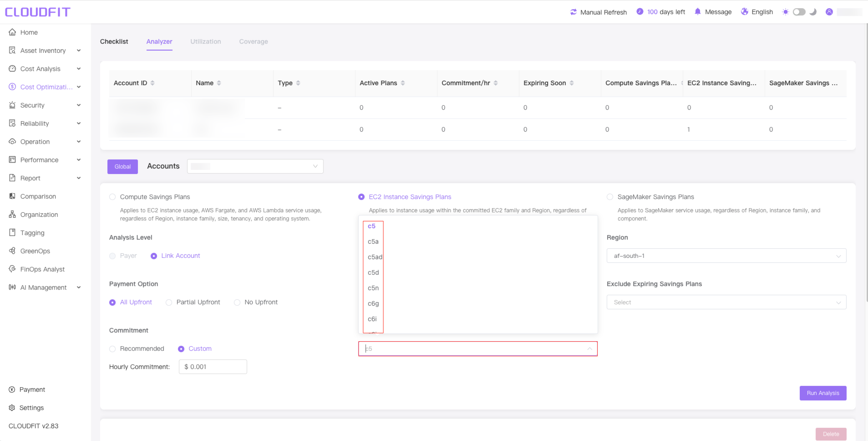
Task: Click the CLOUDFIT logo
Action: pos(38,12)
